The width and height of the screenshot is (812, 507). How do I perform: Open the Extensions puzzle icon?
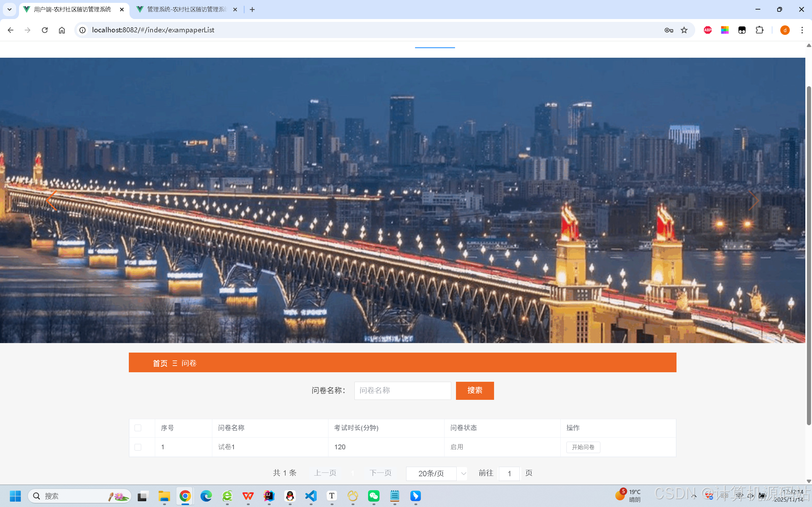tap(759, 30)
